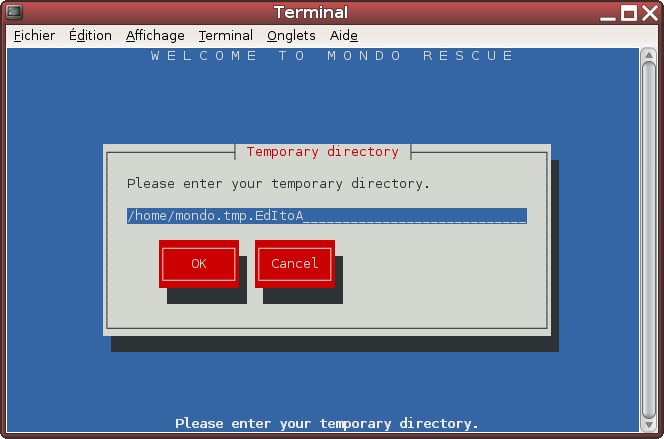The image size is (664, 439).
Task: Confirm the directory with OK button
Action: coord(199,264)
